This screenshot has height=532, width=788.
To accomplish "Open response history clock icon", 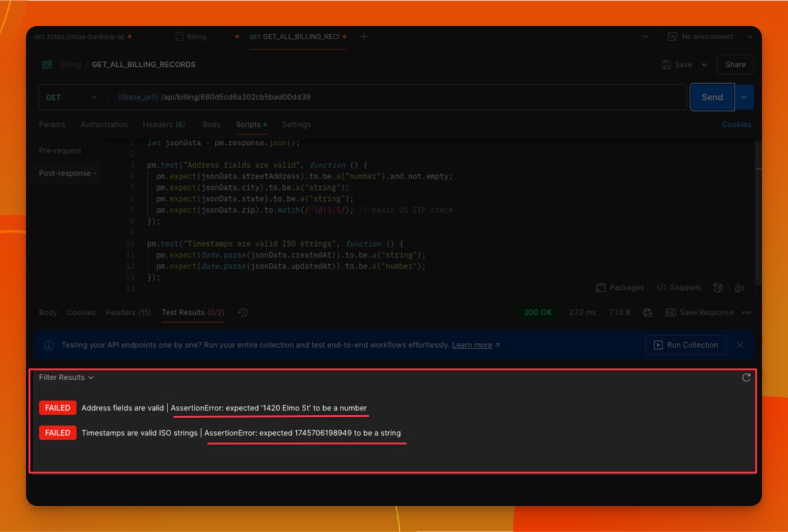I will pyautogui.click(x=243, y=312).
